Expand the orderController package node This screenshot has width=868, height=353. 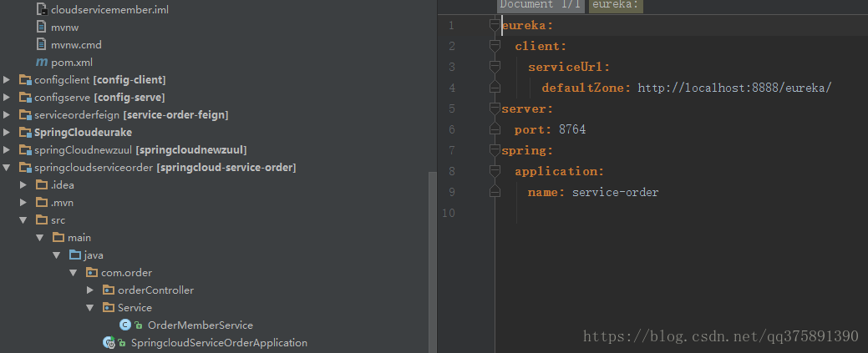(89, 290)
